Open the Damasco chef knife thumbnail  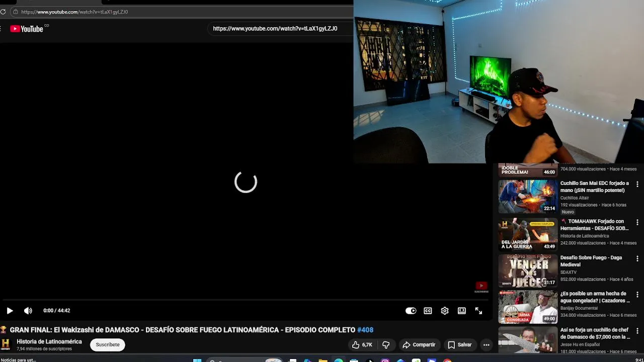coord(528,340)
